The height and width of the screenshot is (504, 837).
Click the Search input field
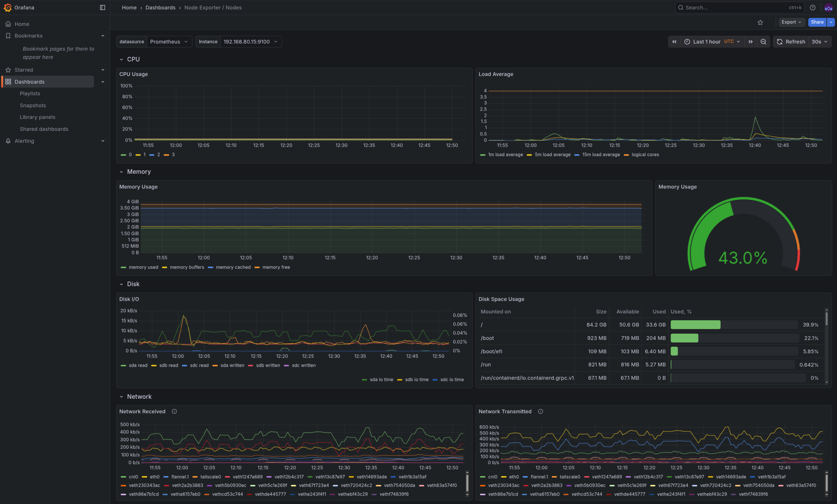pos(734,8)
